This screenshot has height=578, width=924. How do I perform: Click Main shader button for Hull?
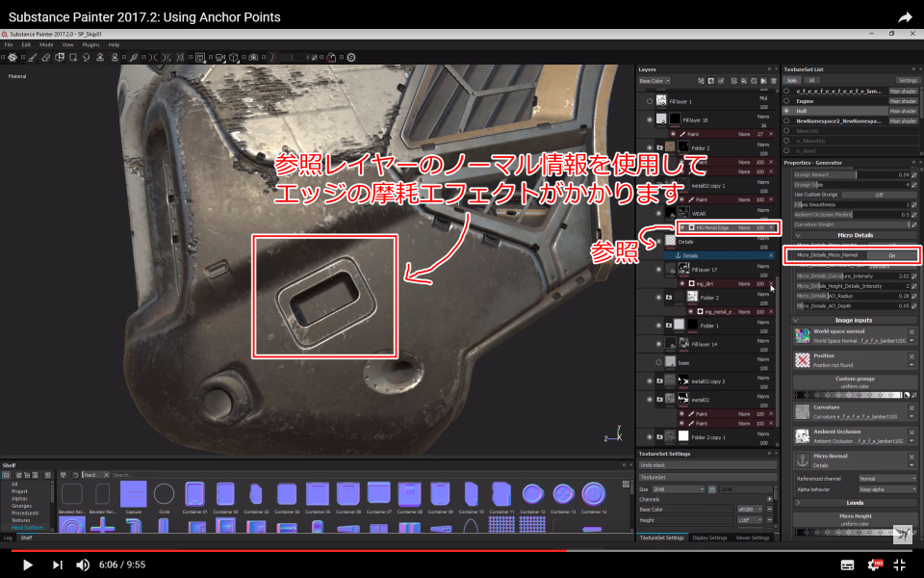point(903,111)
